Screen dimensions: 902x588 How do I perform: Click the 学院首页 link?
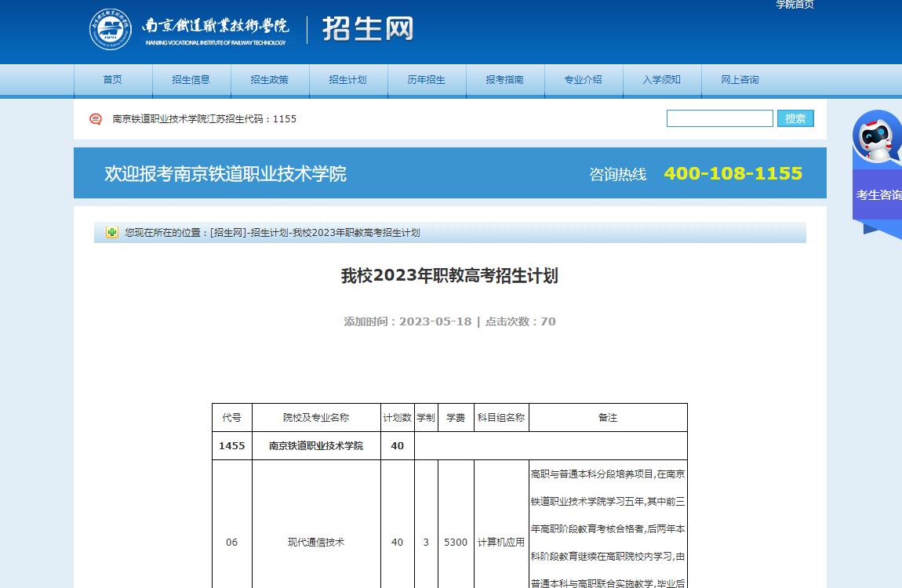[795, 5]
